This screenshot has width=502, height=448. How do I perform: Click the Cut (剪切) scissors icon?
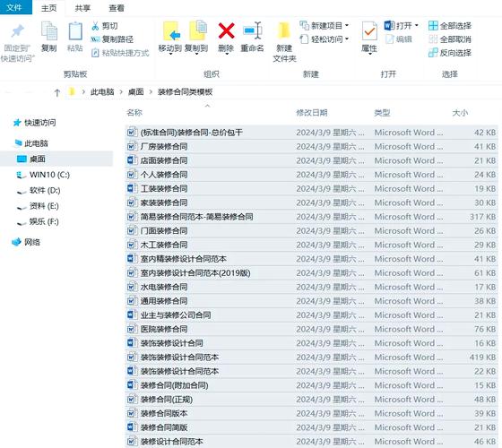tap(95, 26)
